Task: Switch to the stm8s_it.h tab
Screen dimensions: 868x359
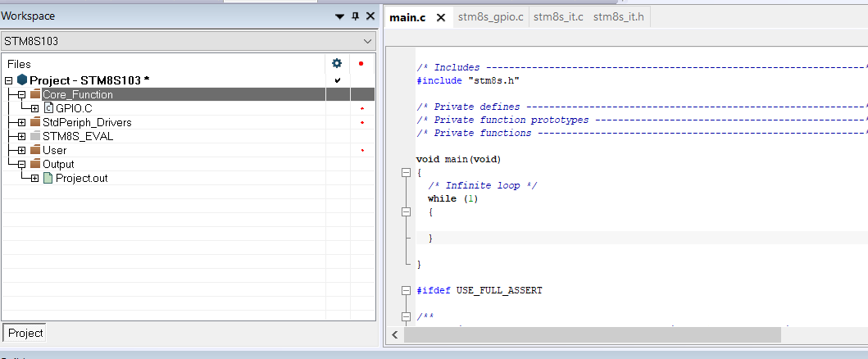Action: 619,17
